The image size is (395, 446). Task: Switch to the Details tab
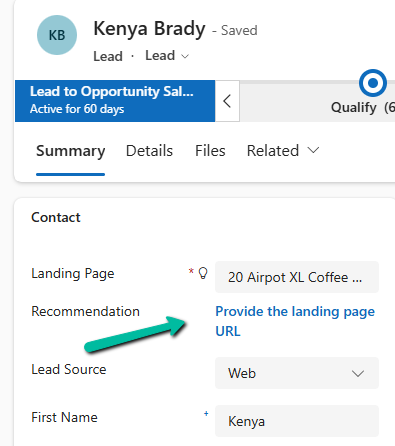[149, 151]
